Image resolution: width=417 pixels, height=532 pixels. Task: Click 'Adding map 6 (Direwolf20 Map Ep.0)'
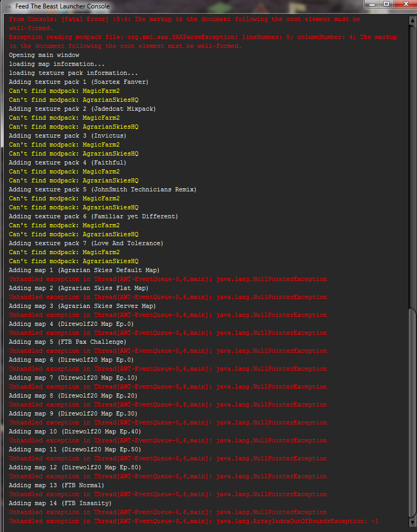pyautogui.click(x=71, y=360)
